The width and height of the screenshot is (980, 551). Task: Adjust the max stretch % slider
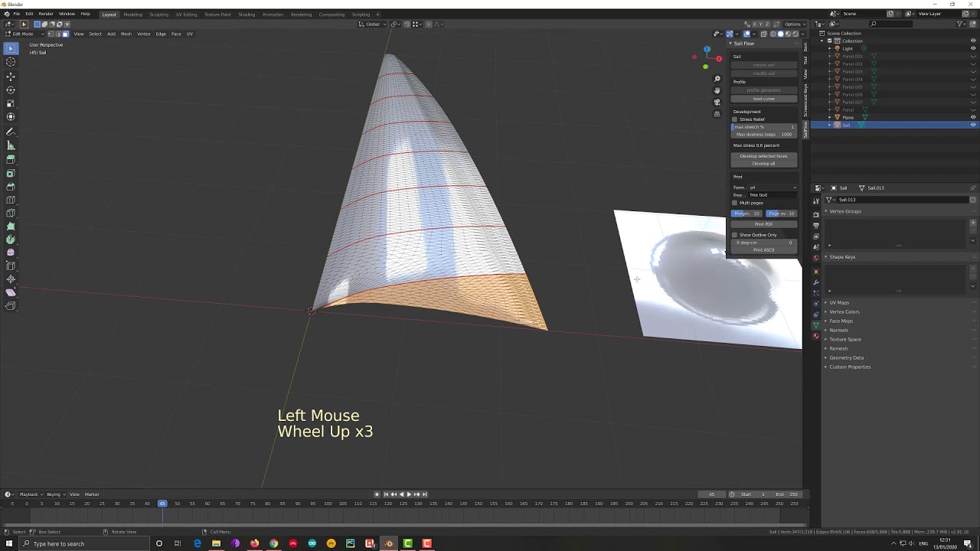point(764,127)
